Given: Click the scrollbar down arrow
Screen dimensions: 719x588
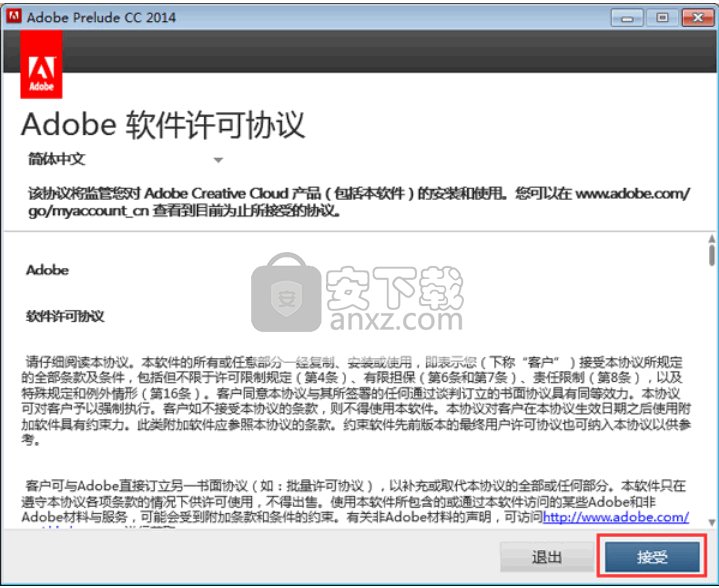Looking at the screenshot, I should [x=711, y=522].
